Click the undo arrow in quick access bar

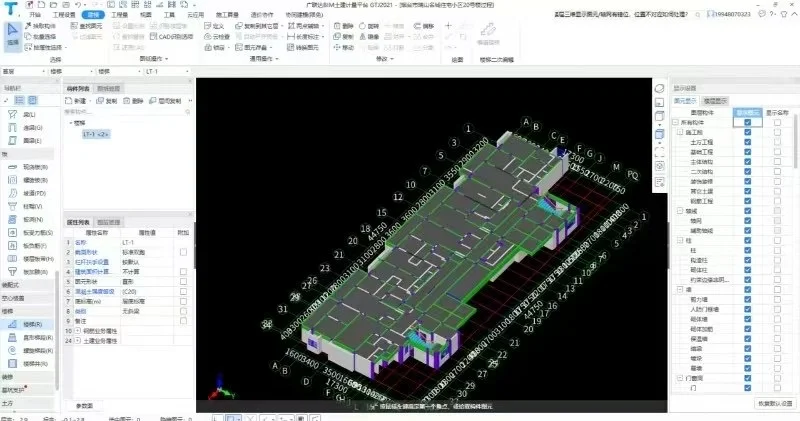coord(78,5)
